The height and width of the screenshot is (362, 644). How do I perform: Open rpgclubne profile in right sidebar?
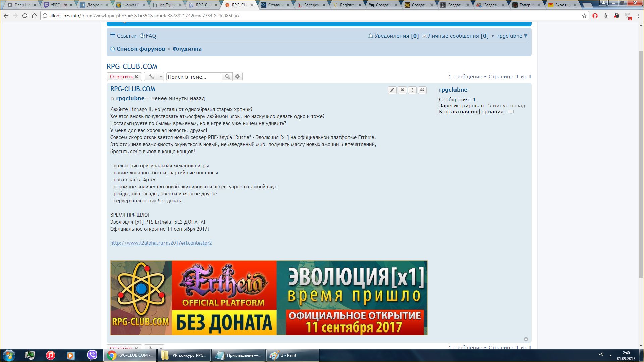click(x=453, y=90)
